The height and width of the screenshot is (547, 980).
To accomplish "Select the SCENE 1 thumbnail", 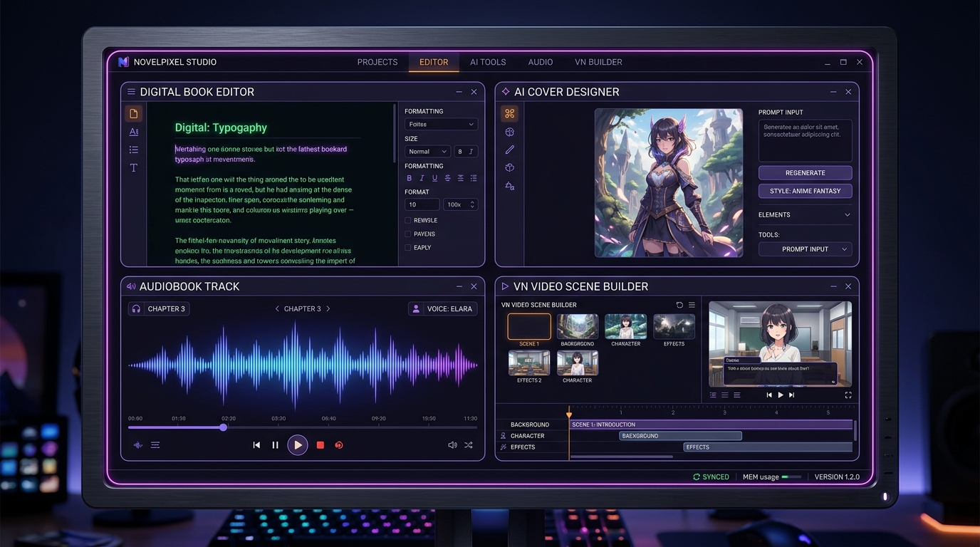I will 529,326.
